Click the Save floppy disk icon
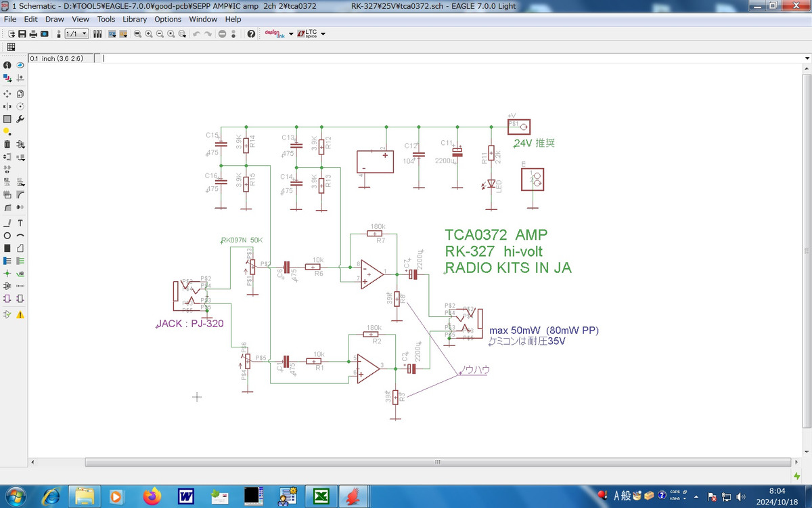The width and height of the screenshot is (812, 508). click(22, 34)
